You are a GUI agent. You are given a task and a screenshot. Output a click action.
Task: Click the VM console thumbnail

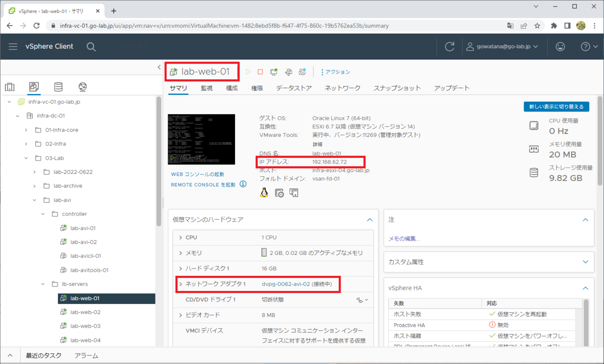pyautogui.click(x=201, y=139)
